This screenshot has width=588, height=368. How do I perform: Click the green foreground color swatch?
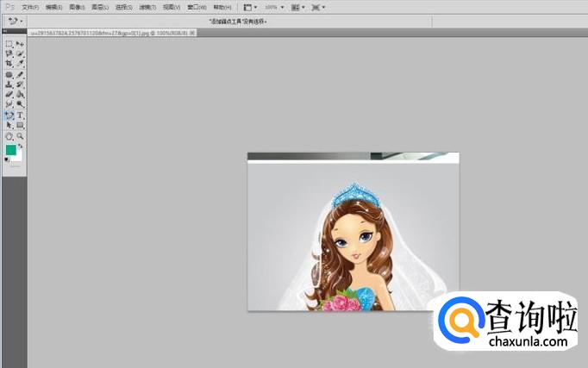pyautogui.click(x=10, y=150)
